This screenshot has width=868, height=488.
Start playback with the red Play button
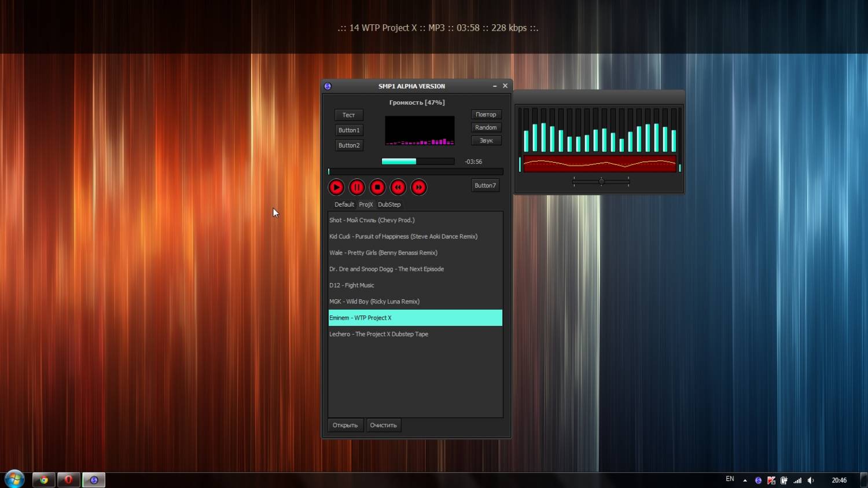336,187
